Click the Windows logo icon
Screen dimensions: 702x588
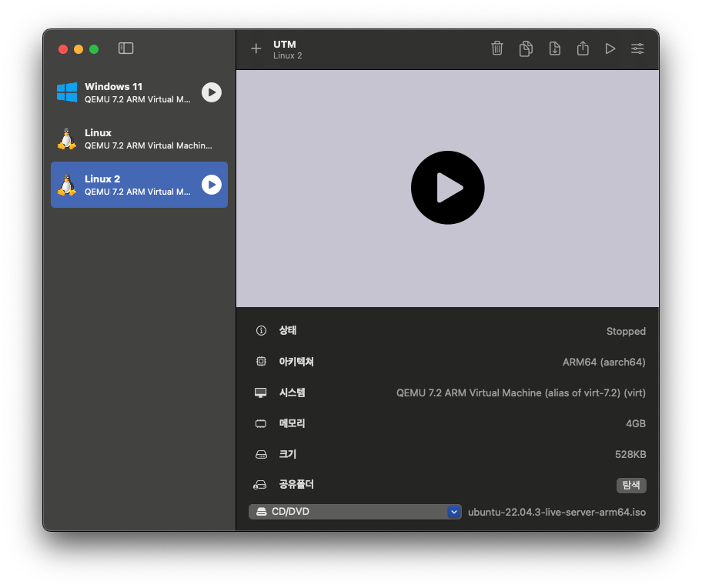tap(67, 92)
